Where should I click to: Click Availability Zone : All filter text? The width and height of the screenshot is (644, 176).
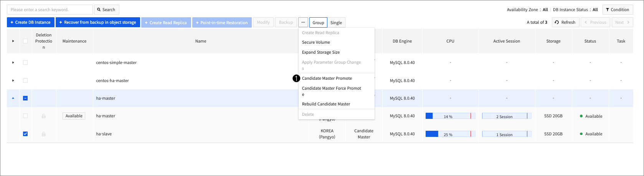point(527,10)
